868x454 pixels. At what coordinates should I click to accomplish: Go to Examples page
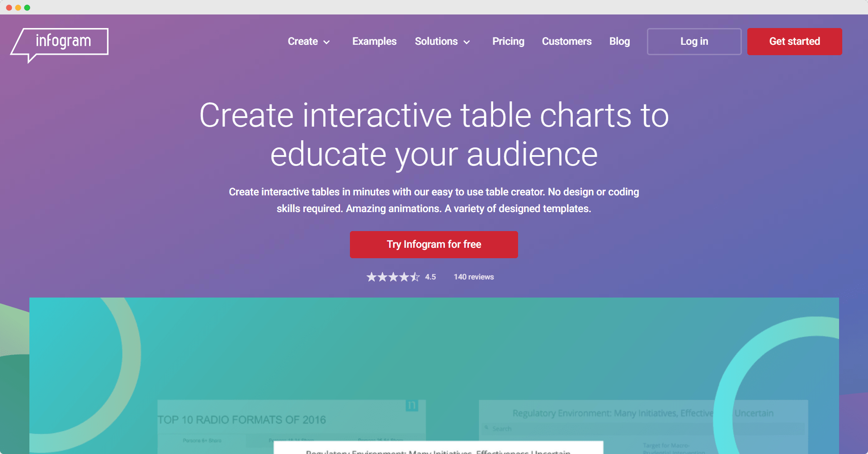point(374,42)
